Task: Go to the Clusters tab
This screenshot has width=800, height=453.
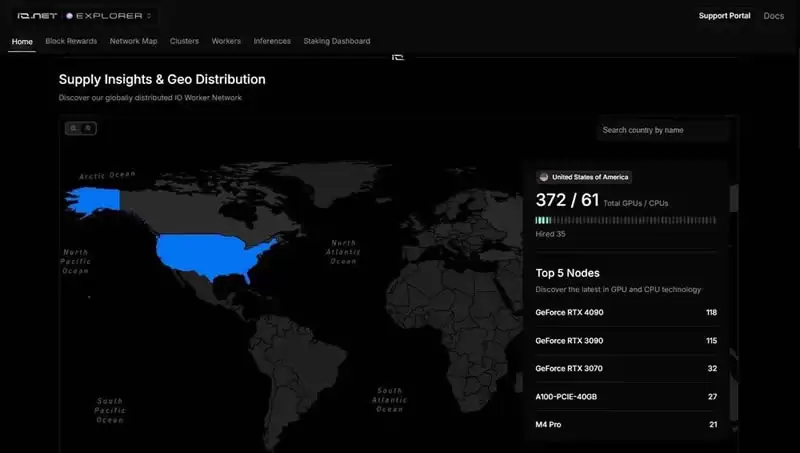Action: tap(184, 41)
